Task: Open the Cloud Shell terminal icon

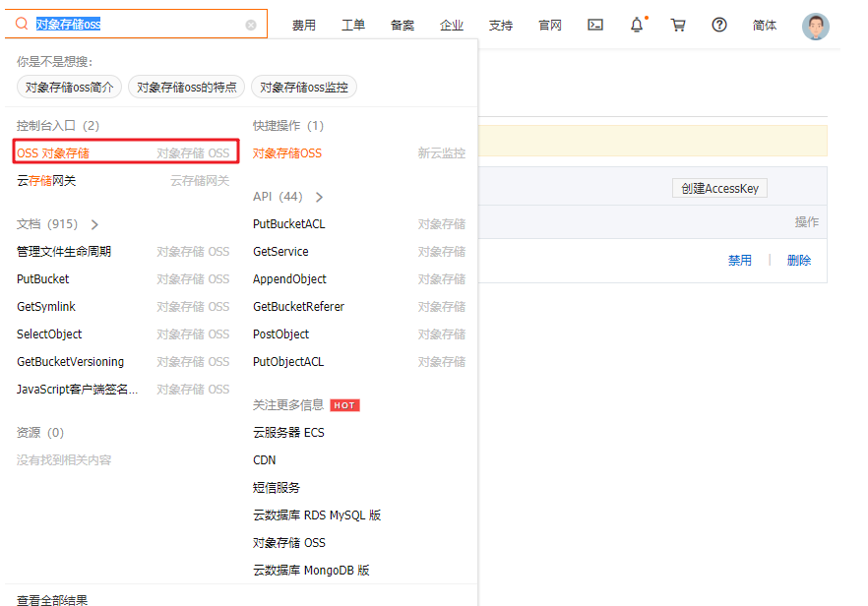Action: click(x=595, y=25)
